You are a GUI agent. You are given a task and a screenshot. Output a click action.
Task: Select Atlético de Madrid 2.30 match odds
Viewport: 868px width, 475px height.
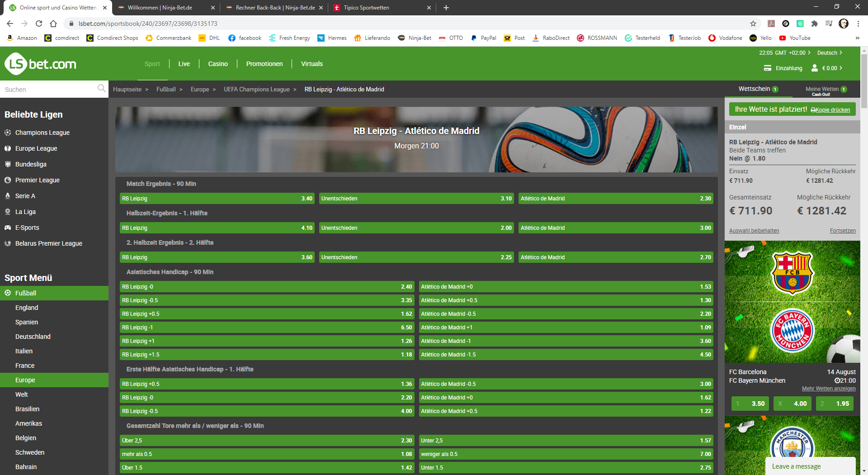click(x=616, y=199)
